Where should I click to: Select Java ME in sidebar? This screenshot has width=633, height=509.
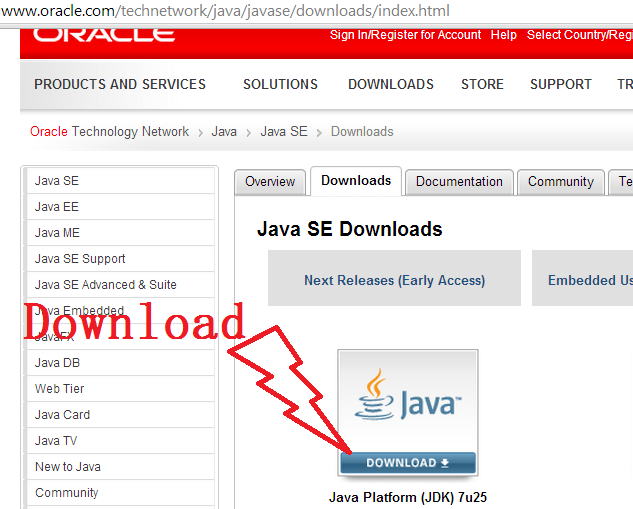coord(120,233)
